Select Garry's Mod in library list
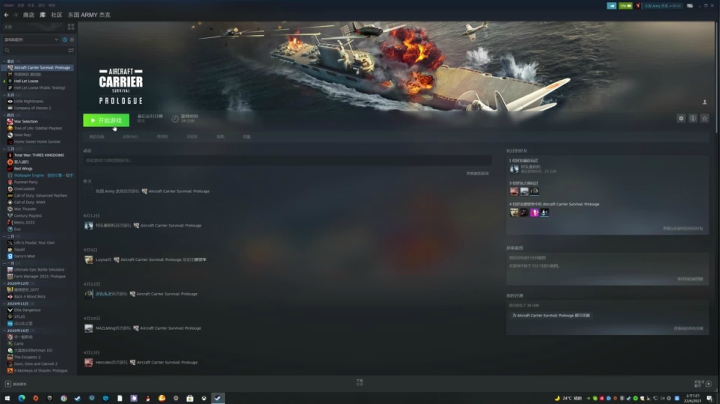The height and width of the screenshot is (404, 720). click(24, 256)
